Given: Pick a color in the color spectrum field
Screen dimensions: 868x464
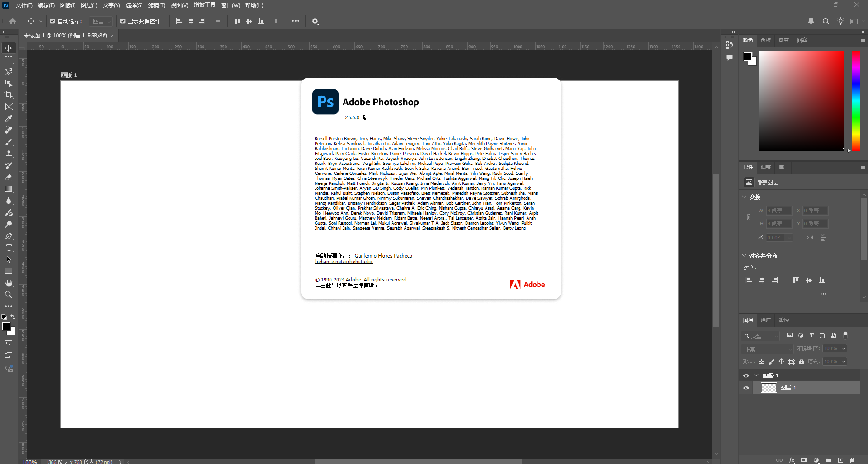Looking at the screenshot, I should click(x=802, y=100).
